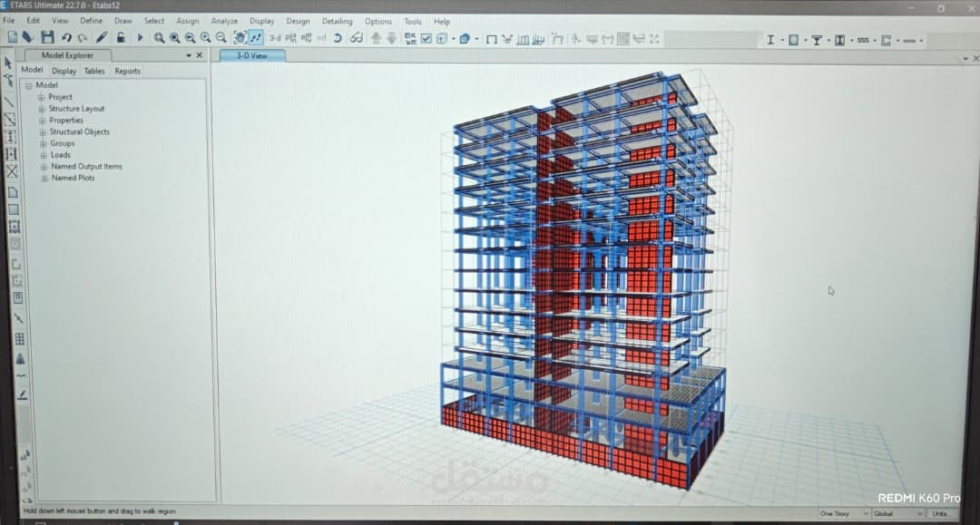Click the New Model icon
This screenshot has height=525, width=980.
pyautogui.click(x=12, y=37)
